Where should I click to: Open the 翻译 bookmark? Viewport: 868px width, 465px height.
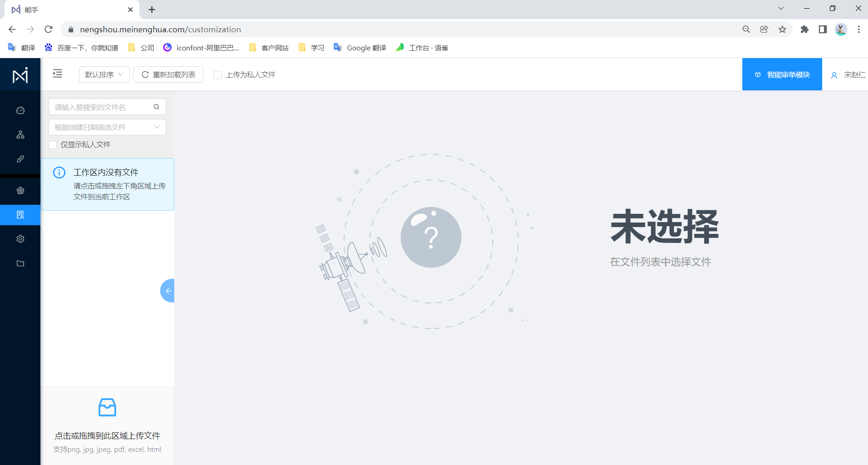[21, 48]
